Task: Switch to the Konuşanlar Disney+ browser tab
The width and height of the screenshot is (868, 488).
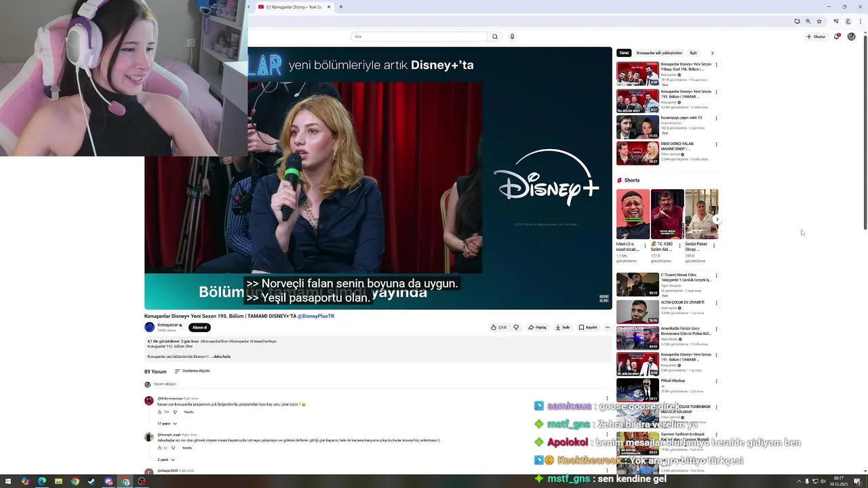Action: [294, 7]
